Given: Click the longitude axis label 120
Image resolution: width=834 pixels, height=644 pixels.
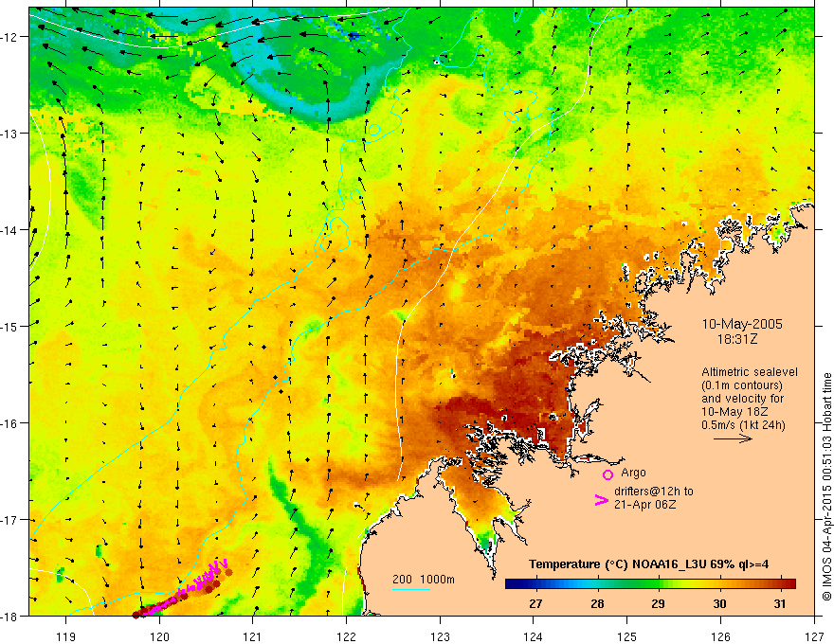Looking at the screenshot, I should click(x=159, y=636).
